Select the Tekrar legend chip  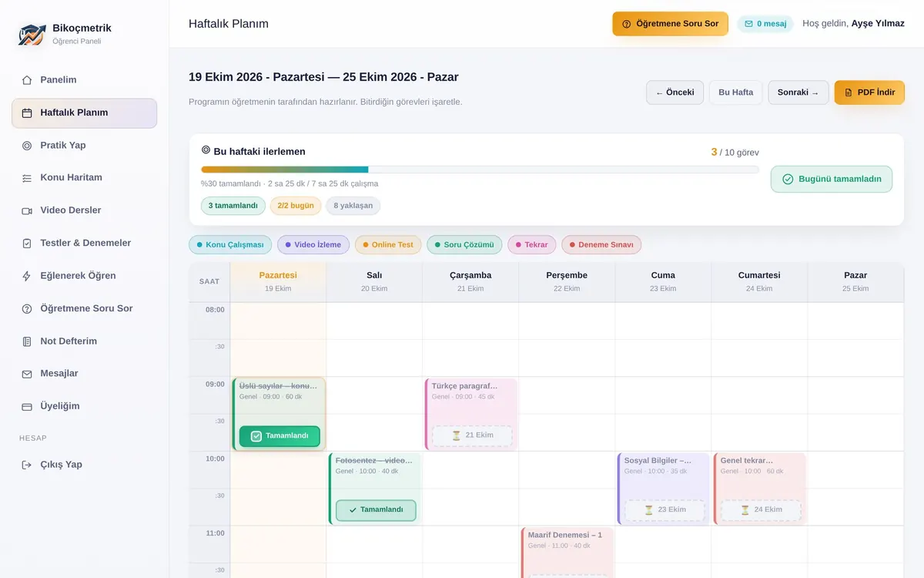pyautogui.click(x=532, y=245)
